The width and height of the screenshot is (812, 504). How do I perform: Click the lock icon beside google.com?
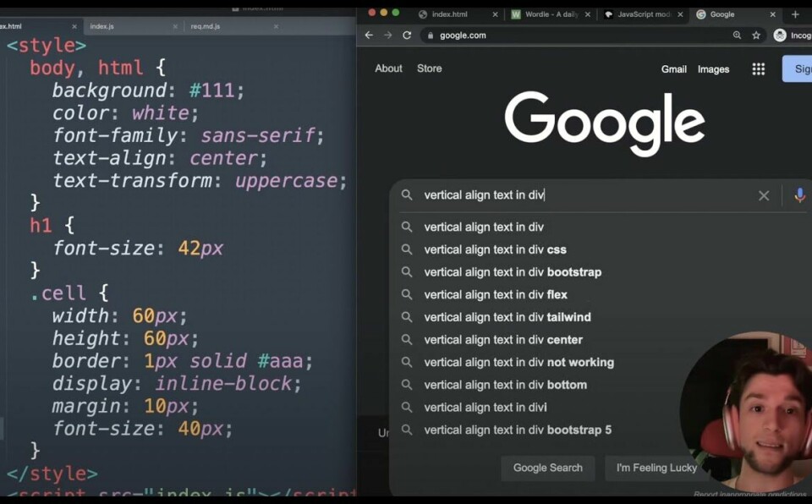pyautogui.click(x=431, y=36)
